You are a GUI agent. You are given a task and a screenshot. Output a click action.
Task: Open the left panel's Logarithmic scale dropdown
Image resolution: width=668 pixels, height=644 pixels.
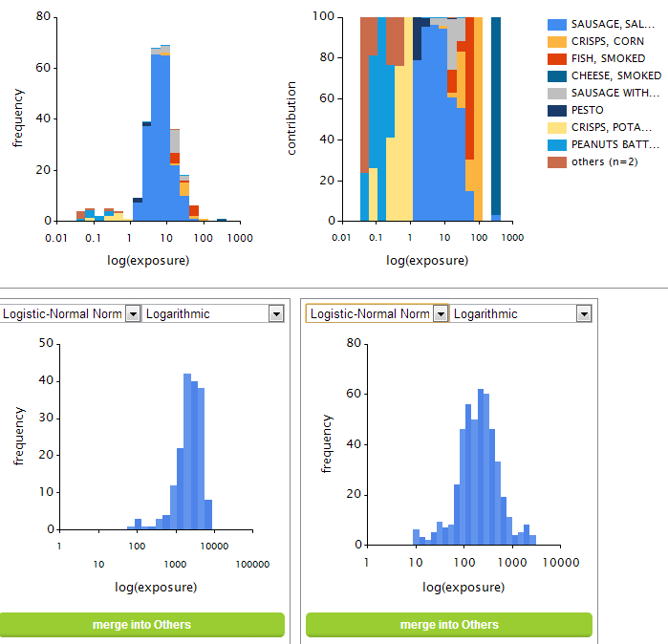click(x=276, y=313)
